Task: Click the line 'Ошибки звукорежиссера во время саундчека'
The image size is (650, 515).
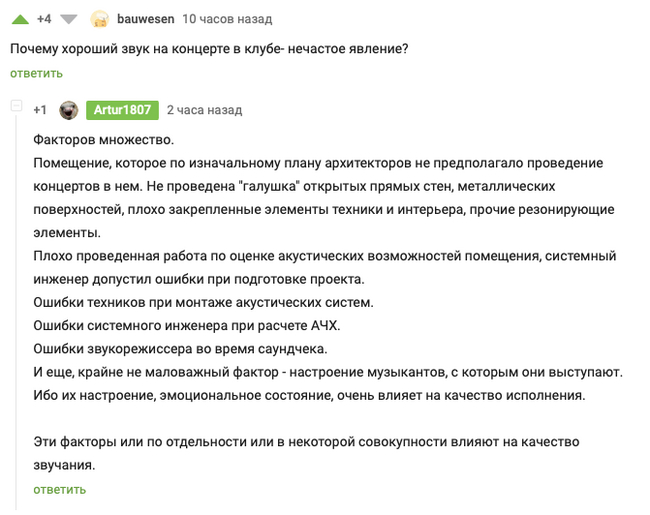Action: coord(180,349)
